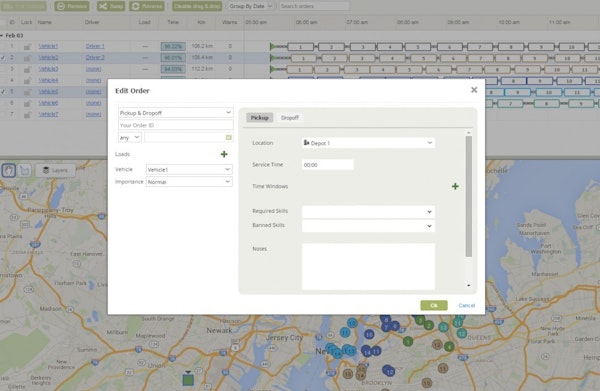Toggle the lock icon for Vehicle1
This screenshot has width=600, height=391.
coord(27,46)
